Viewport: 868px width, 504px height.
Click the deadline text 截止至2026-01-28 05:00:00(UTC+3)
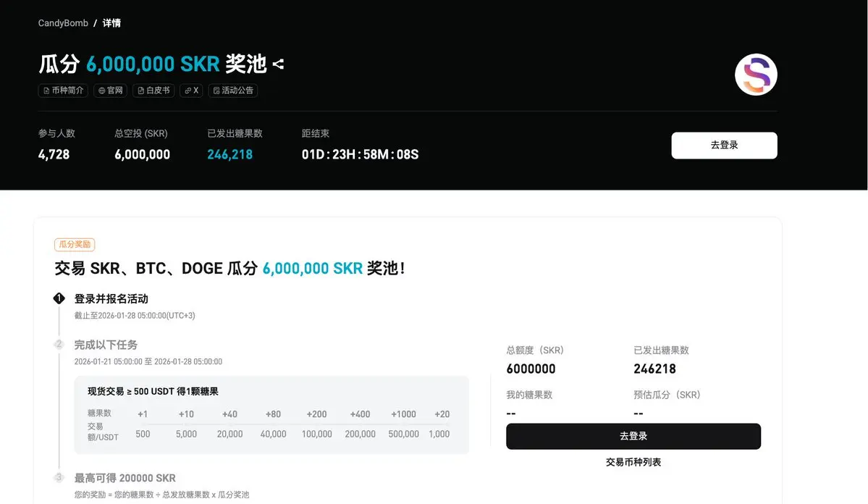click(x=135, y=316)
